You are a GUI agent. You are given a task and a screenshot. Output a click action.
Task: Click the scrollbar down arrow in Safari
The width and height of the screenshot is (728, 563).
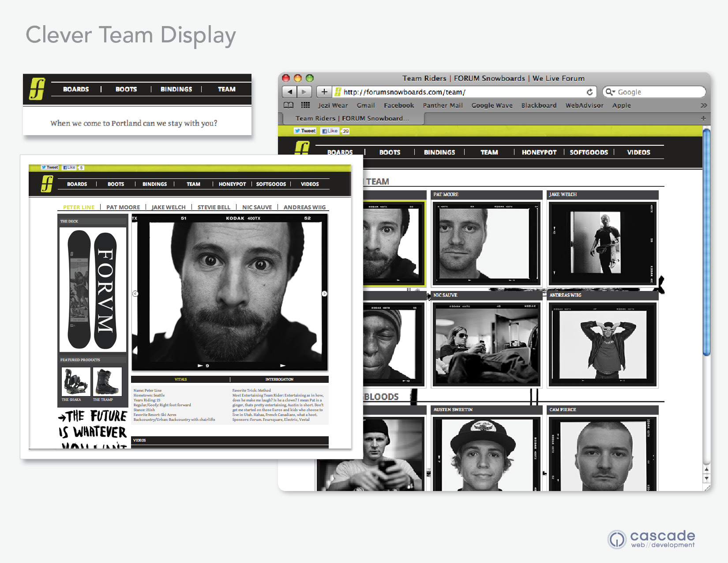(x=706, y=478)
